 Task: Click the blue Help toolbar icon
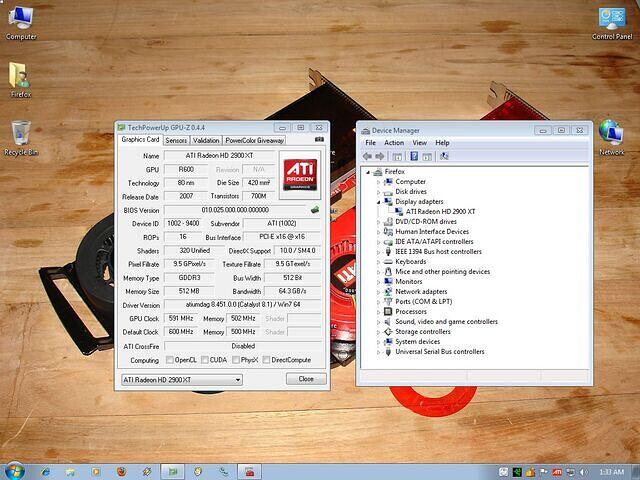414,156
